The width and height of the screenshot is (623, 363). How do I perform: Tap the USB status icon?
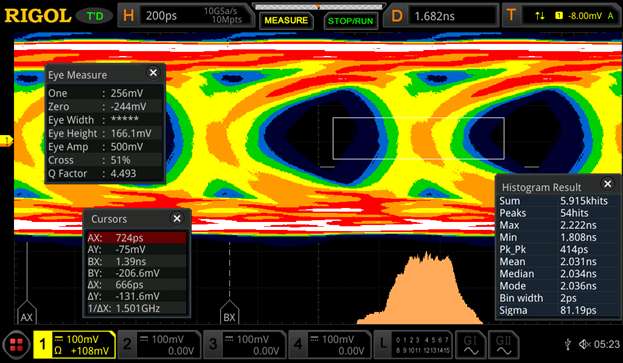point(568,344)
